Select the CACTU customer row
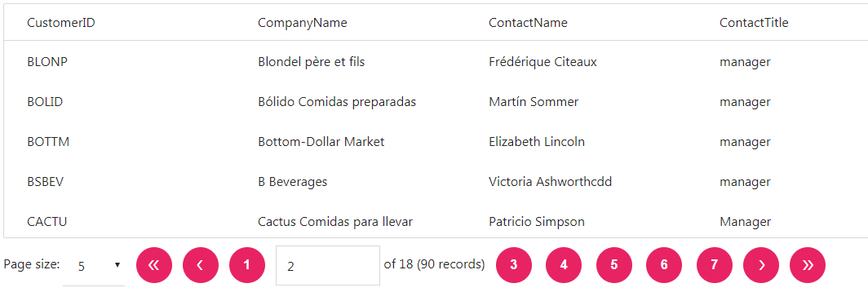This screenshot has width=868, height=301. pyautogui.click(x=436, y=221)
